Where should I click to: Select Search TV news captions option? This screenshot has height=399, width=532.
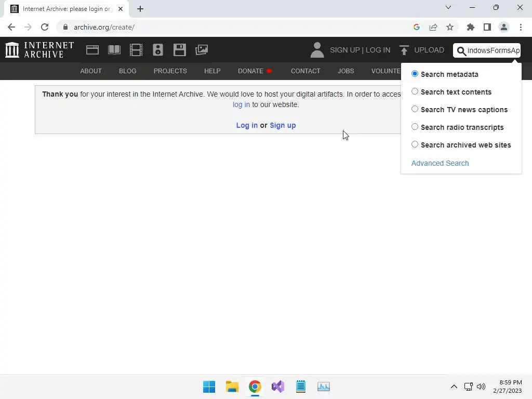415,109
